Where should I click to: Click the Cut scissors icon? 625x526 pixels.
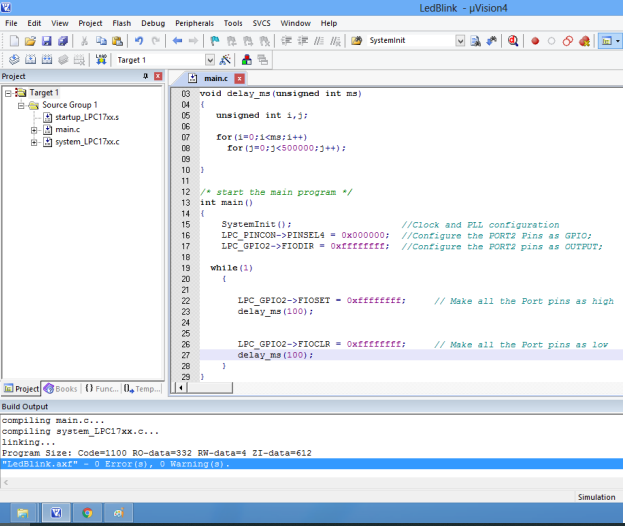click(85, 41)
